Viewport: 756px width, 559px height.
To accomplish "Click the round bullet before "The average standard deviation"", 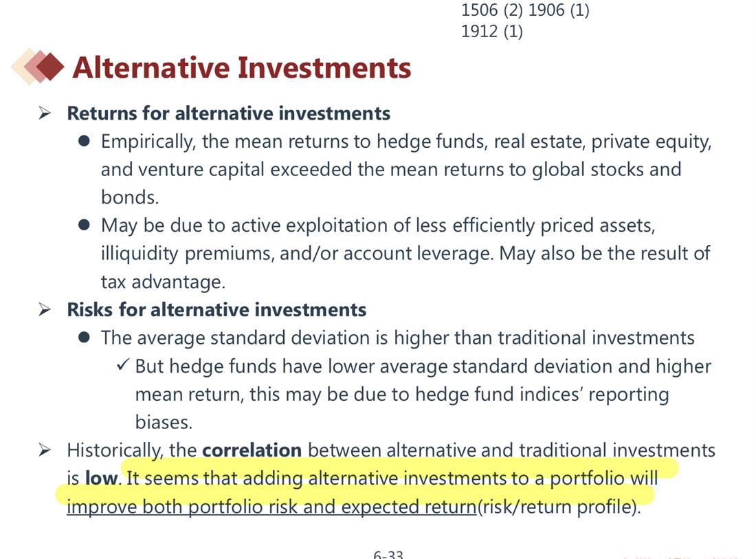I will (84, 337).
